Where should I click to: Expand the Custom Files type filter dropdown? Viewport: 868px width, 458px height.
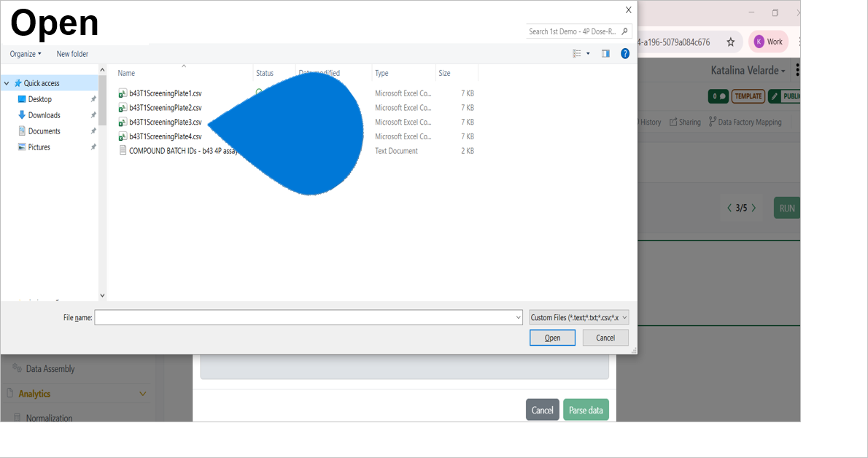(x=579, y=317)
